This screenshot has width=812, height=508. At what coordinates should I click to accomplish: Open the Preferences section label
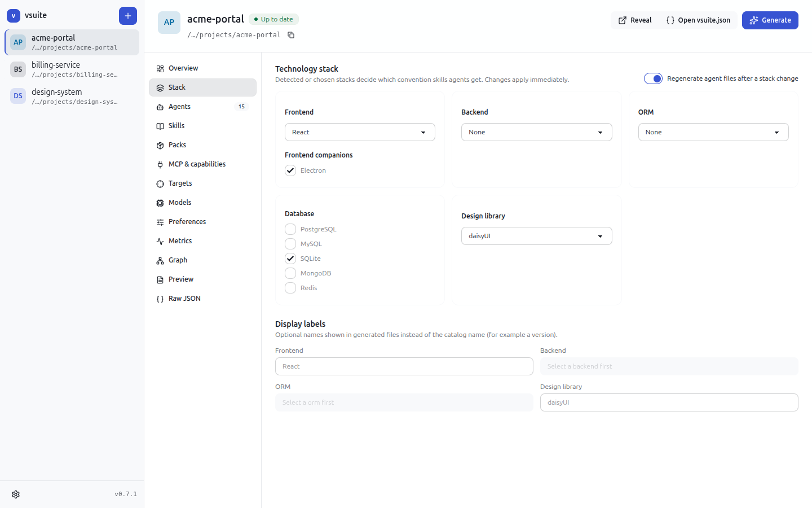[x=187, y=222]
